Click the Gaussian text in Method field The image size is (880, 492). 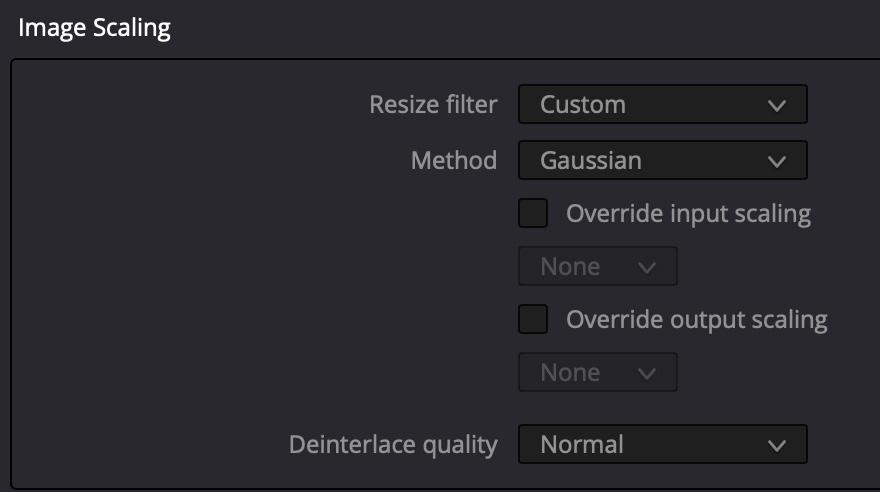[591, 160]
